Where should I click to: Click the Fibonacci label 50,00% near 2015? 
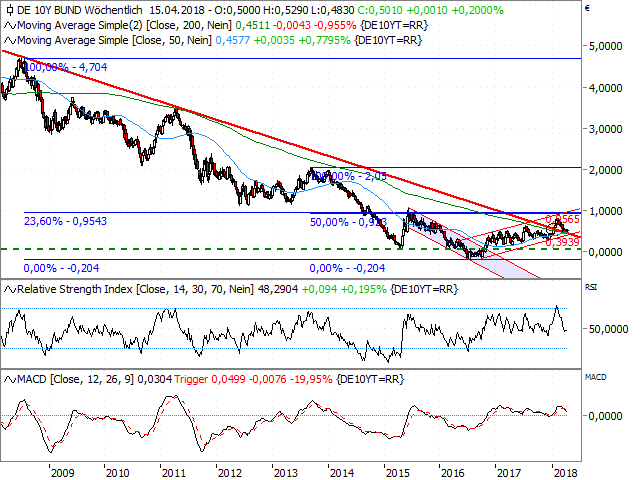pos(348,222)
